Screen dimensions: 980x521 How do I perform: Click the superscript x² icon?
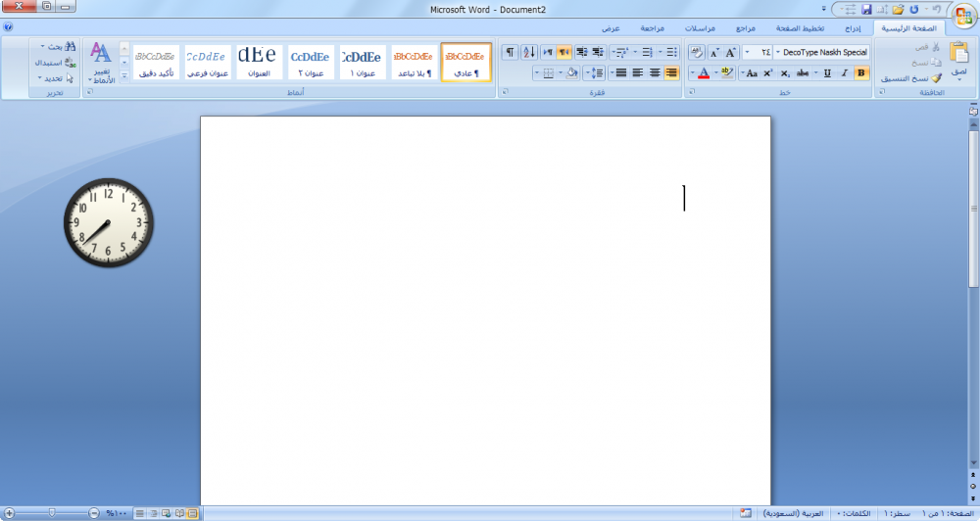[x=768, y=72]
